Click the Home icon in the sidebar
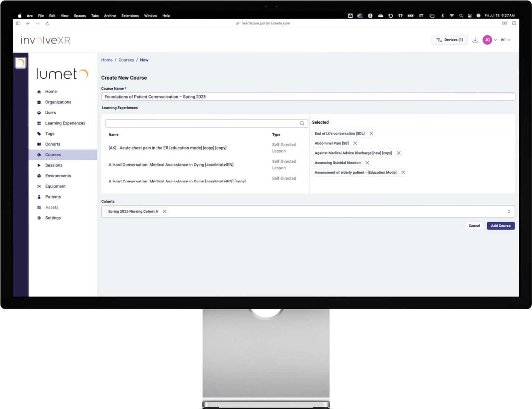This screenshot has height=409, width=532. pos(39,92)
